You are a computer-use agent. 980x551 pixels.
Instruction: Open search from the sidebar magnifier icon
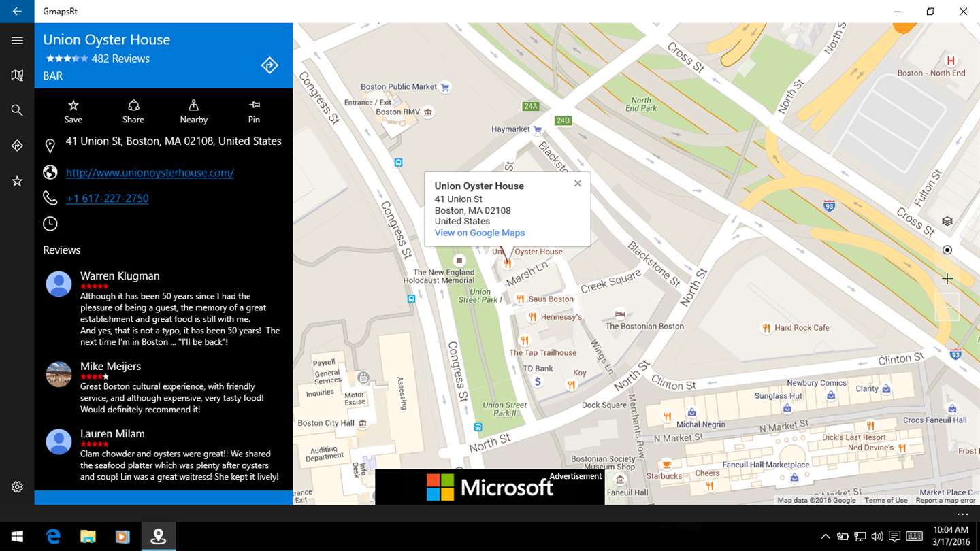17,110
